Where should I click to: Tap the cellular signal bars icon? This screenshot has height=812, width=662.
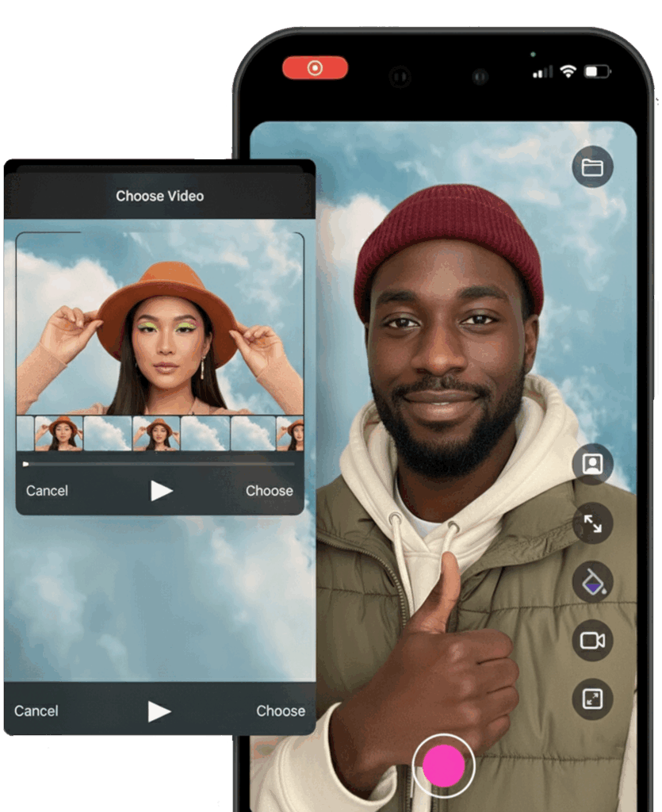coord(543,72)
